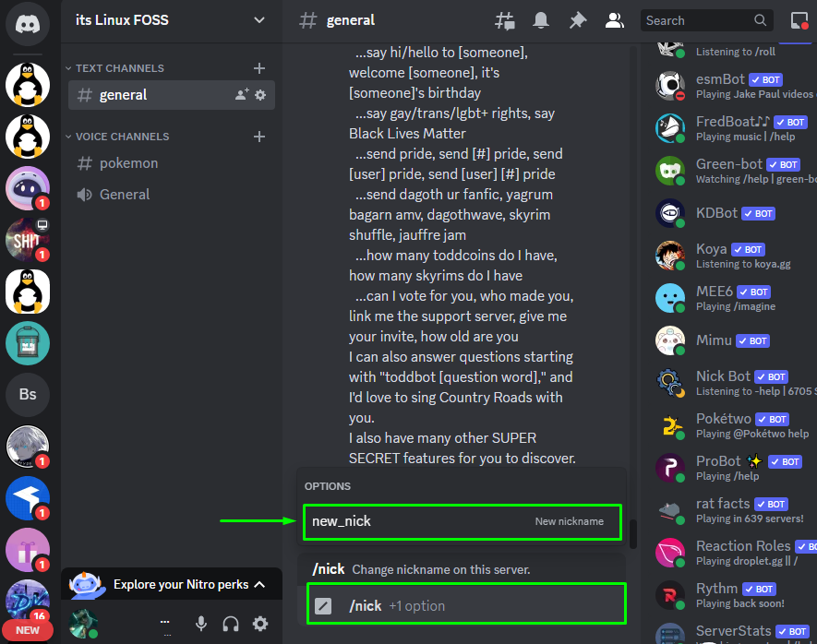Open the Bs server
Image resolution: width=817 pixels, height=644 pixels.
click(28, 395)
